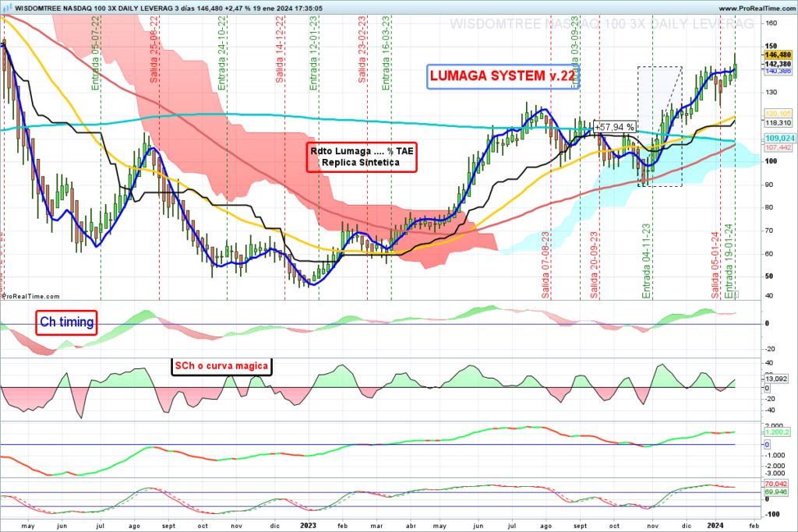Click the Ch timing indicator label
The width and height of the screenshot is (798, 532).
(66, 322)
